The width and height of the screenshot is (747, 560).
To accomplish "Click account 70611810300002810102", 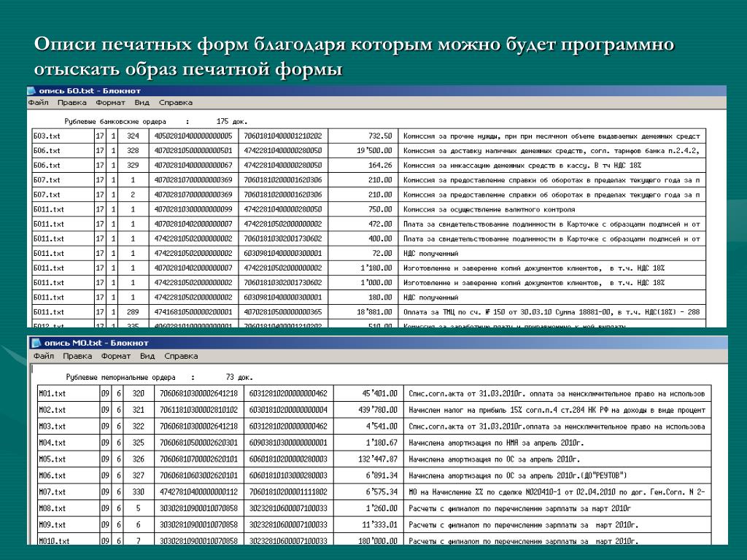I will [198, 410].
